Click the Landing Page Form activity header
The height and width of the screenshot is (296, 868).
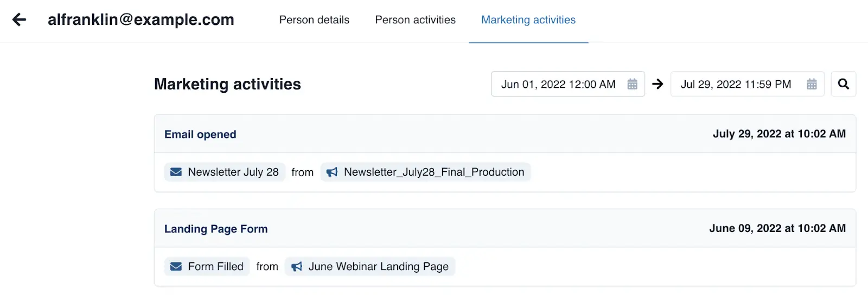pyautogui.click(x=216, y=229)
